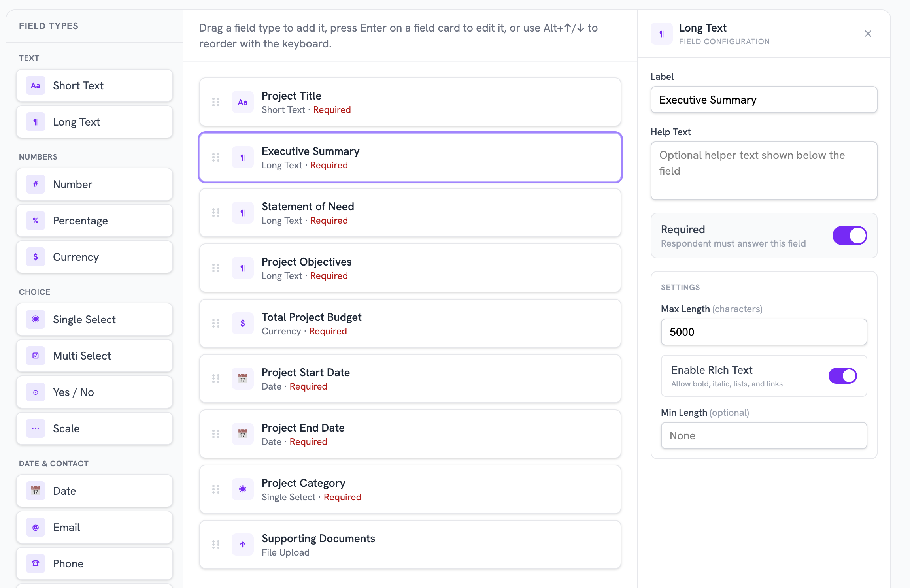Viewport: 910px width, 588px height.
Task: Choose the Multi Select field type
Action: coord(94,356)
